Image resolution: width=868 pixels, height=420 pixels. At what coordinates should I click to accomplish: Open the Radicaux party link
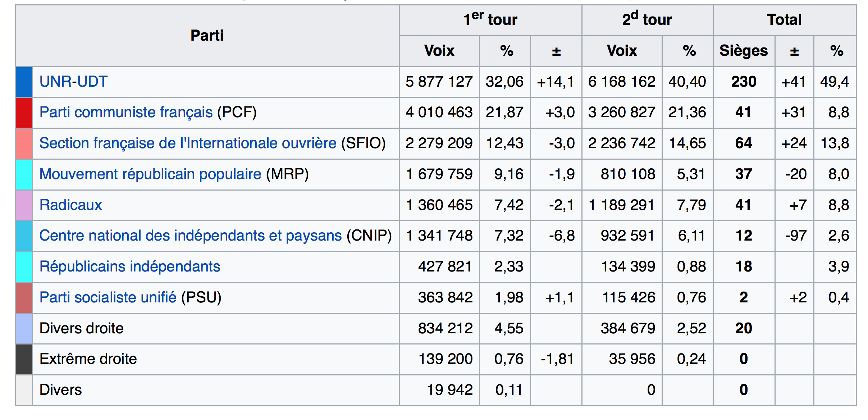pyautogui.click(x=71, y=205)
